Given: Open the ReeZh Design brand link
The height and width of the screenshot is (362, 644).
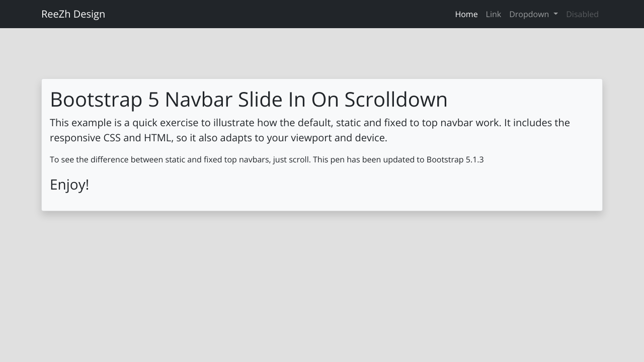Looking at the screenshot, I should (73, 14).
